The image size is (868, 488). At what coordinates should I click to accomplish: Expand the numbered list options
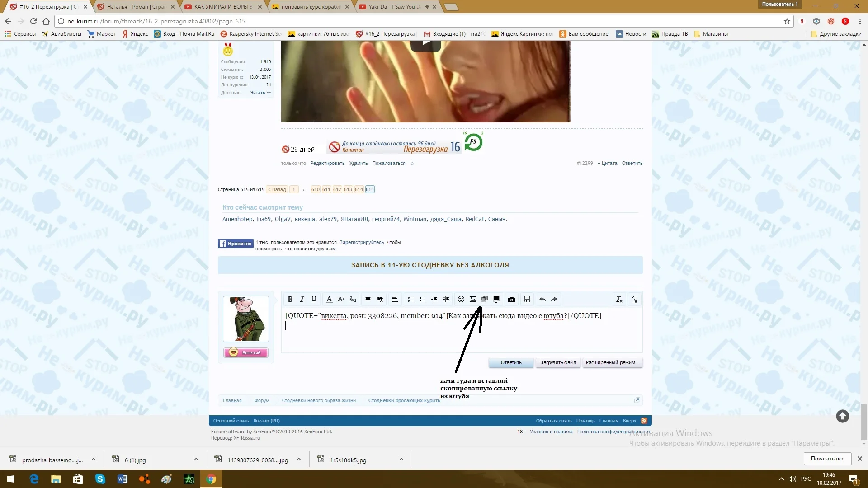pos(422,299)
